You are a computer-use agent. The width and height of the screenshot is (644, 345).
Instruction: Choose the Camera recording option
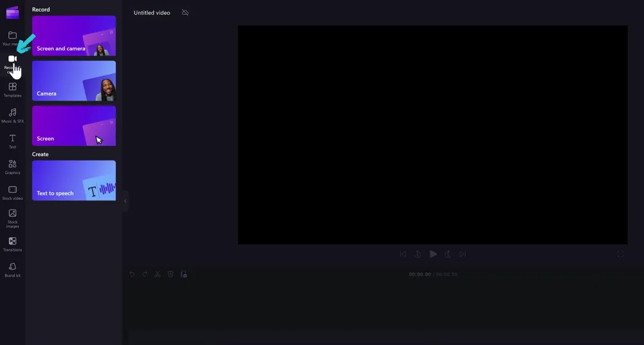(x=74, y=81)
